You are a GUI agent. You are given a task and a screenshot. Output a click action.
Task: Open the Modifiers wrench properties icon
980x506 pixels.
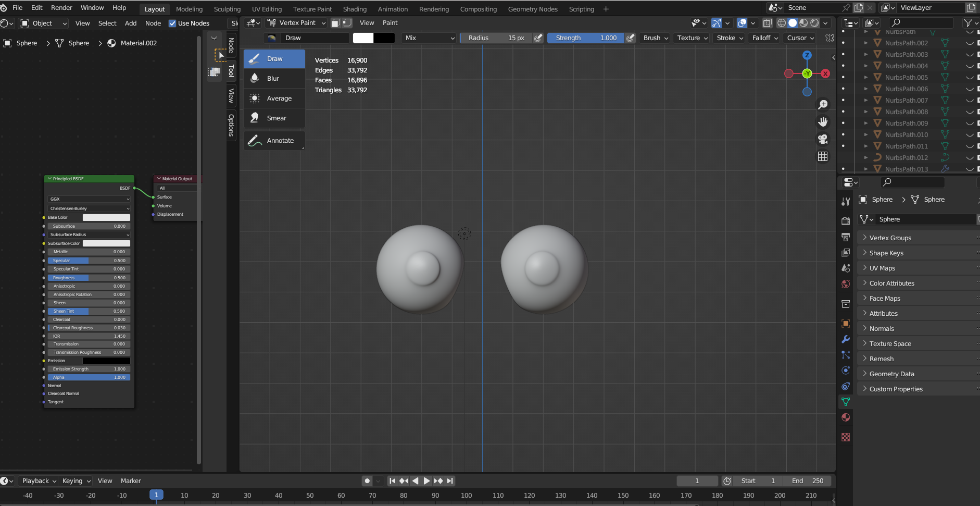coord(846,339)
